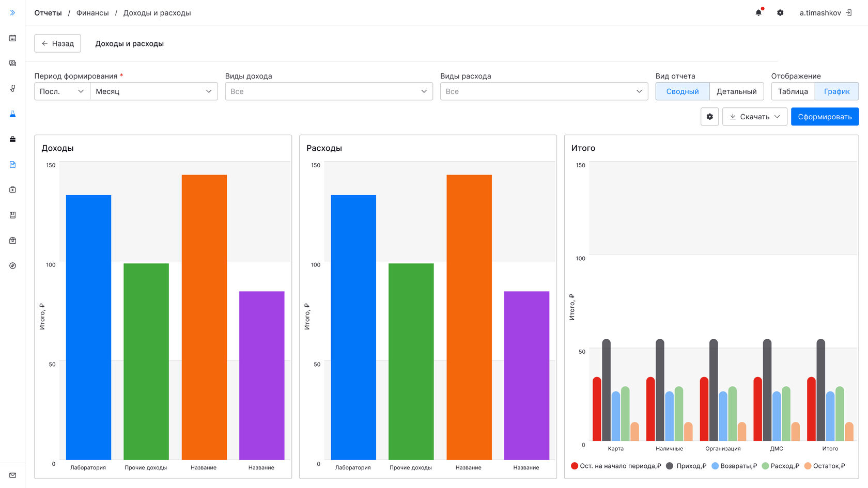Open report settings gear next to Скачать

[x=709, y=117]
